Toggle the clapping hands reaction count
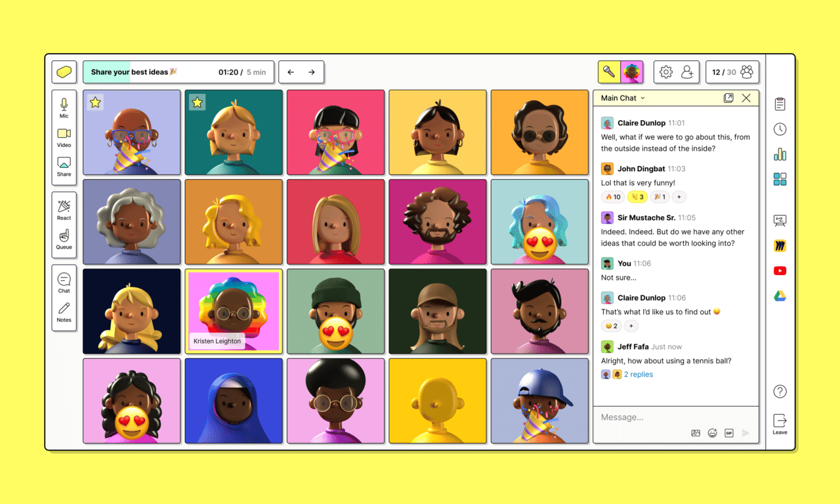840x504 pixels. (x=637, y=197)
